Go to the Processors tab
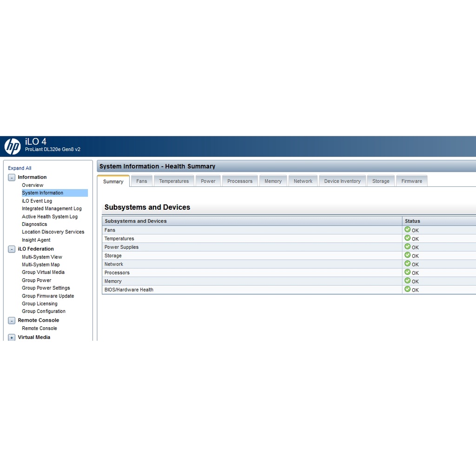The image size is (476, 476). [x=240, y=181]
